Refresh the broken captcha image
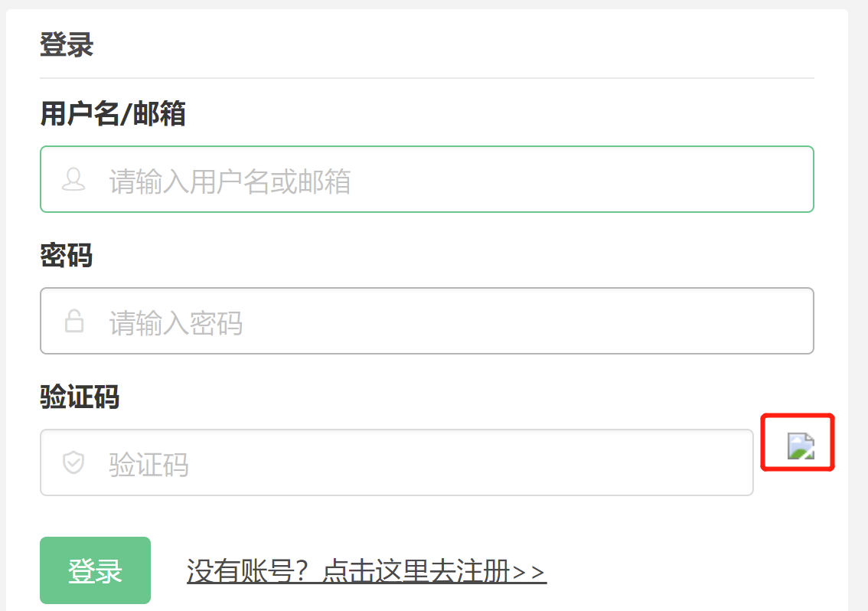Viewport: 868px width, 611px height. [801, 446]
